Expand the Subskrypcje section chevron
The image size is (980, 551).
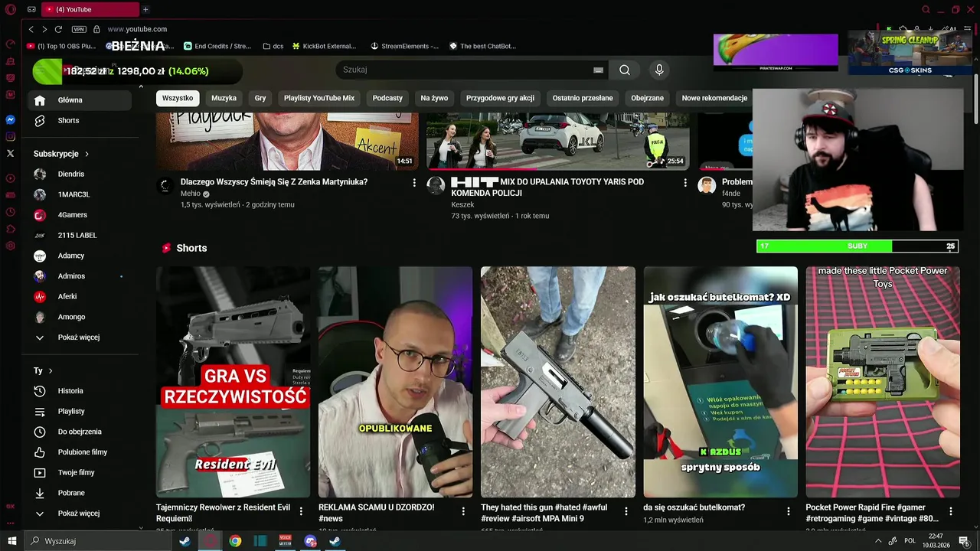pos(87,154)
